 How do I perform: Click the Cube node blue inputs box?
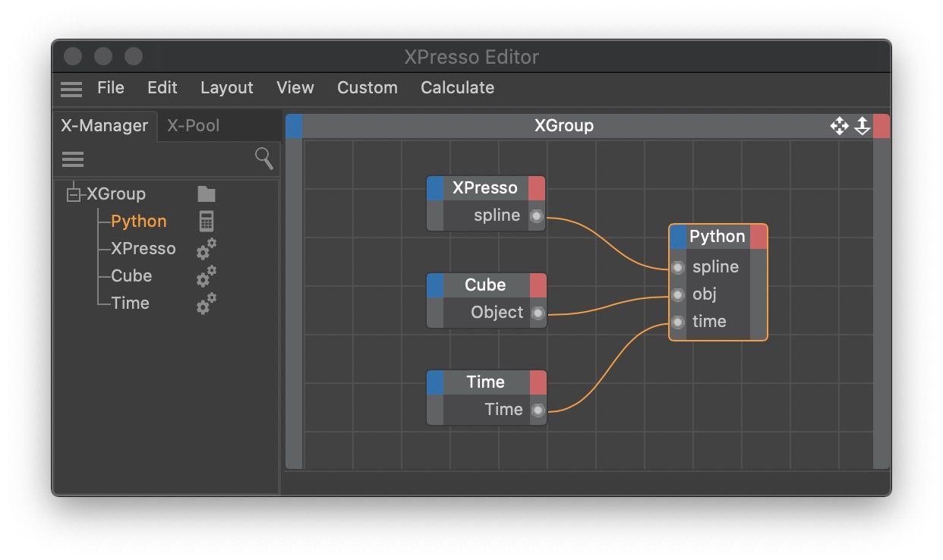pos(435,285)
